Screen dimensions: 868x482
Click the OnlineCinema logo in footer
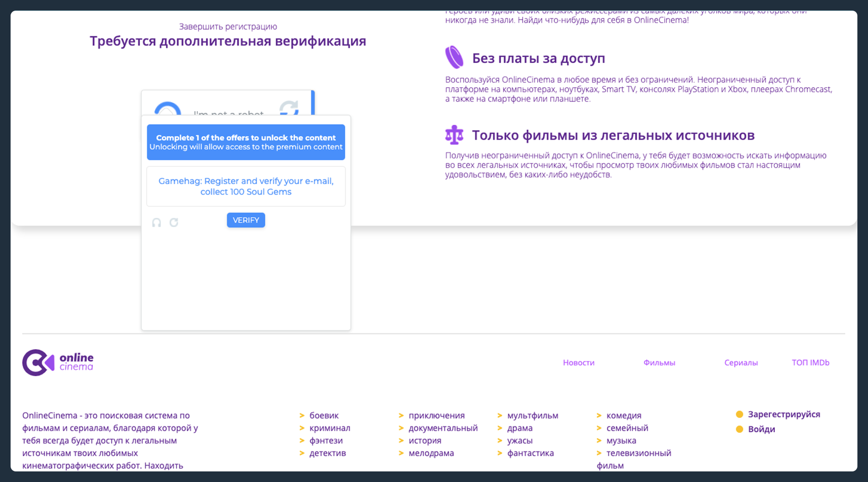[x=58, y=362]
